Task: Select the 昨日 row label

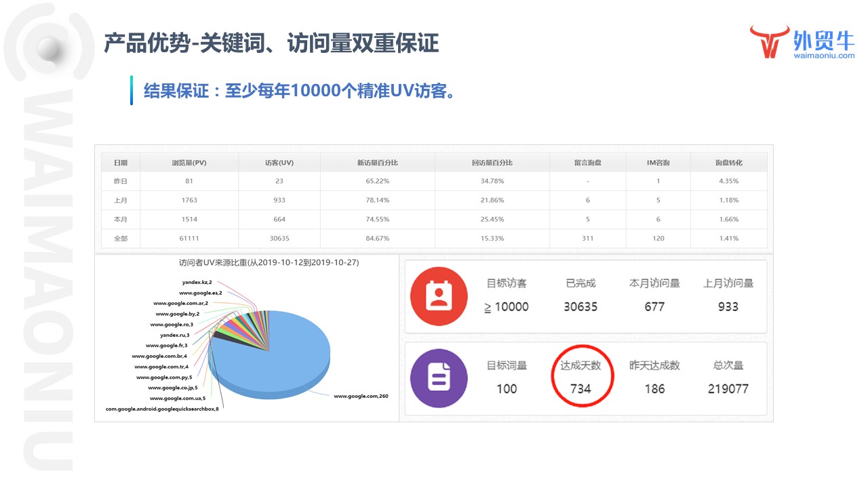Action: pos(120,181)
